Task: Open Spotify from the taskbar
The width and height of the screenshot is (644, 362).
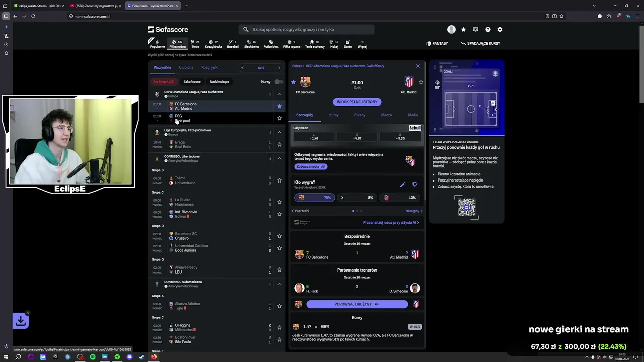Action: click(x=92, y=357)
